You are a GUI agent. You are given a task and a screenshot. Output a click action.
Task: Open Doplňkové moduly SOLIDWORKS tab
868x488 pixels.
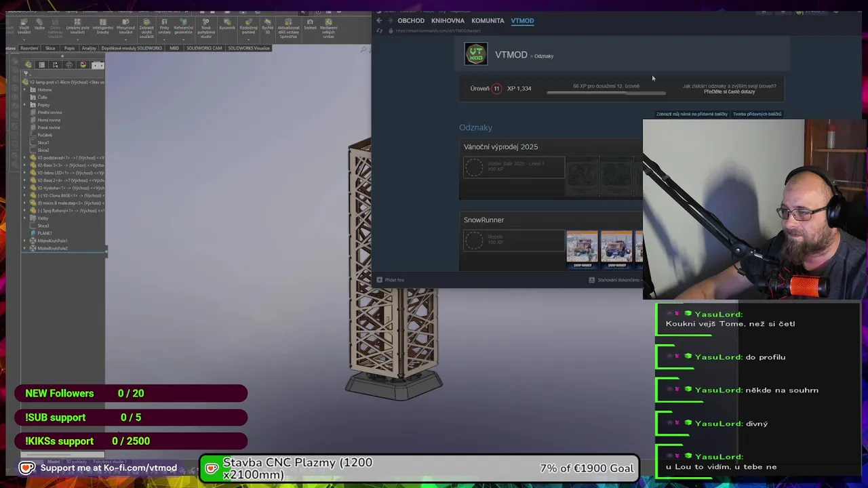tap(132, 48)
